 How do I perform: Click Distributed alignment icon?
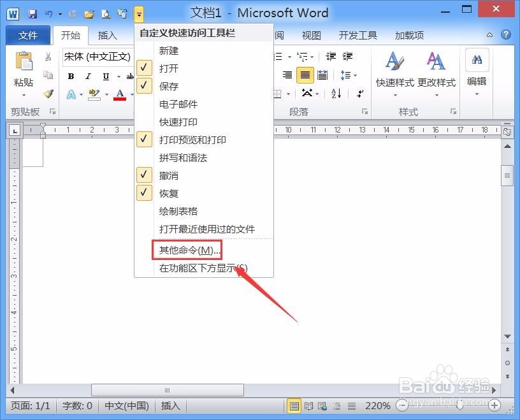pyautogui.click(x=322, y=75)
